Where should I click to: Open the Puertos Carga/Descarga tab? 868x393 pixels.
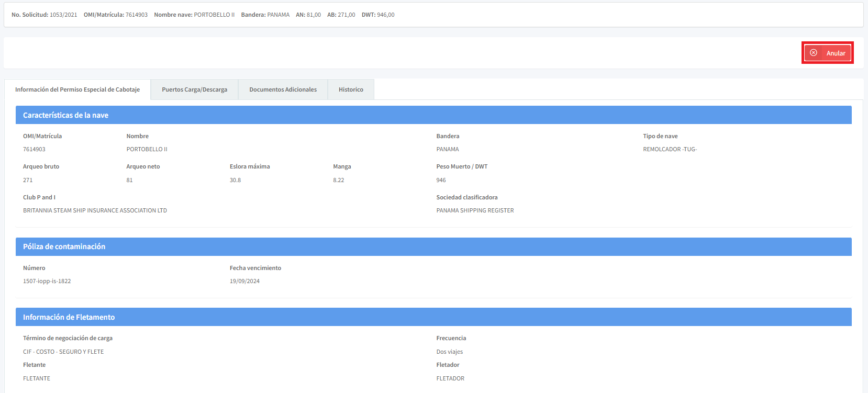(194, 89)
